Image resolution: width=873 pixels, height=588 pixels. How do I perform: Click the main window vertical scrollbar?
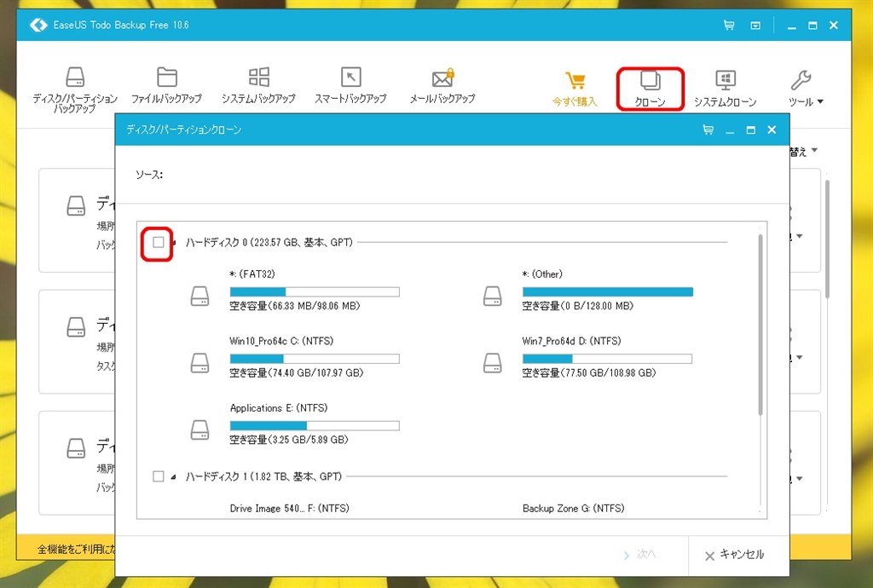827,239
